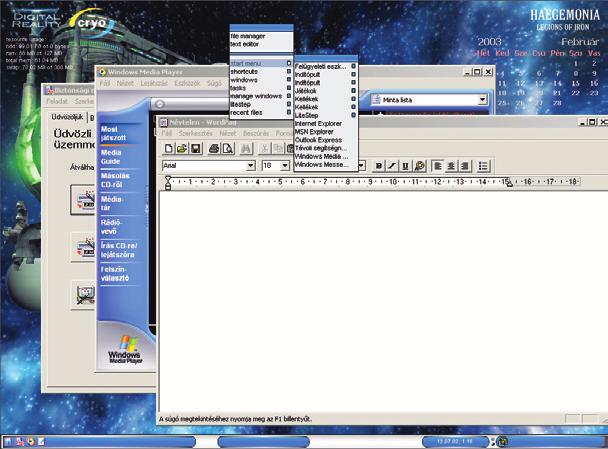Click the Copy icon in WordPad toolbar

[x=278, y=148]
